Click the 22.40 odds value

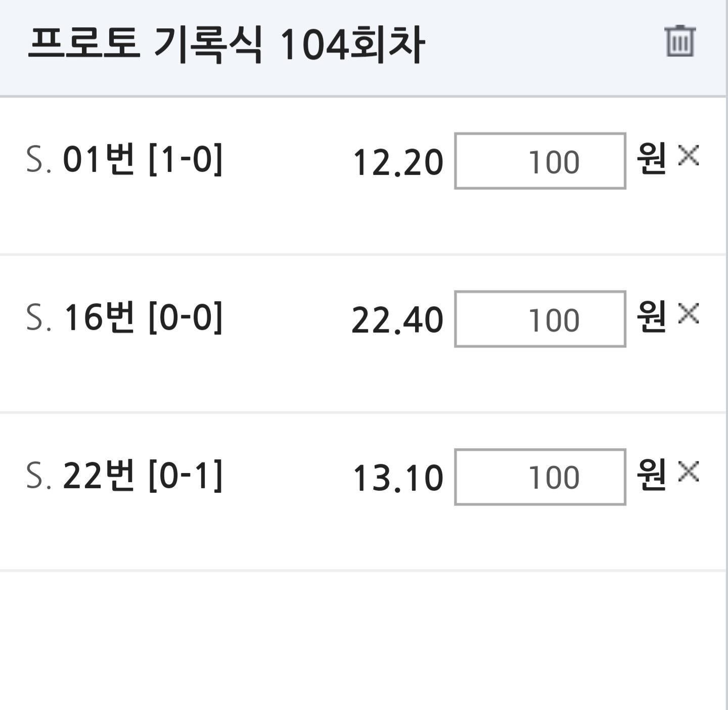coord(397,320)
